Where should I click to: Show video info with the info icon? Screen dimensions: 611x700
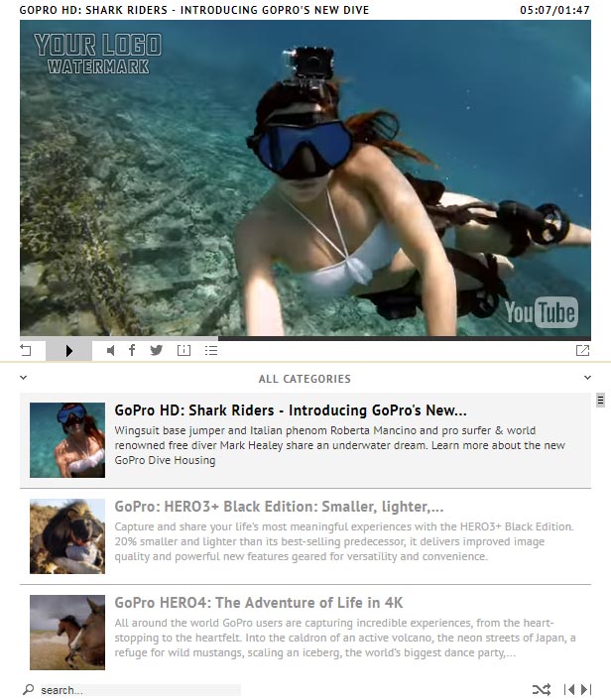point(183,350)
